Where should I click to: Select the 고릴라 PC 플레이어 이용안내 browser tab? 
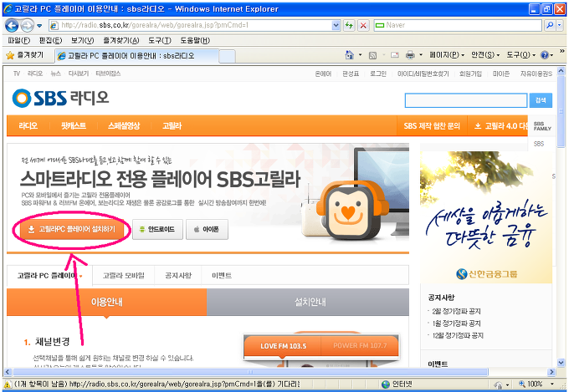pos(137,56)
